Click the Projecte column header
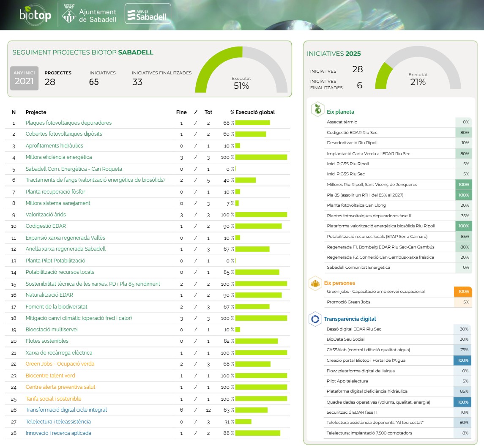The image size is (484, 448). (x=36, y=112)
